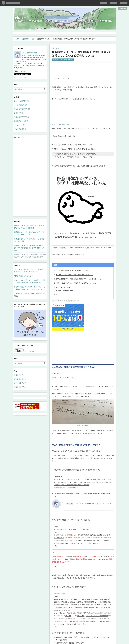Click the ぽにこ profile avatar image
129x644 pixels.
(17, 55)
